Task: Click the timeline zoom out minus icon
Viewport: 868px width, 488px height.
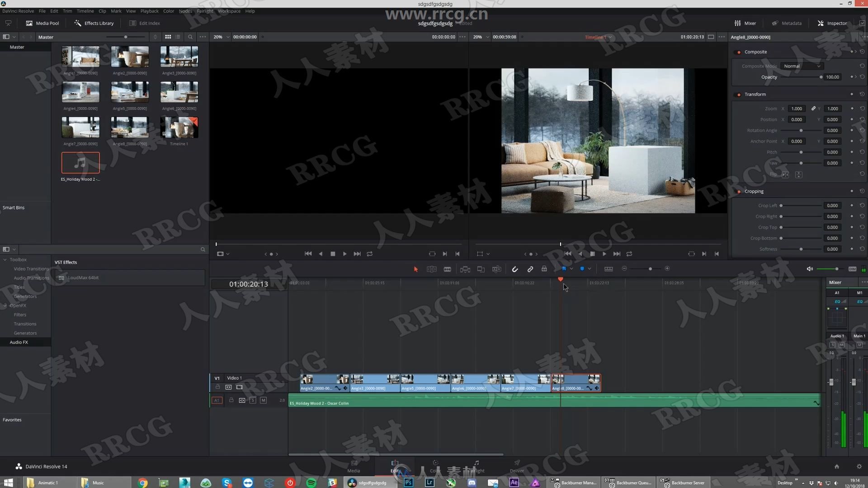Action: [624, 269]
